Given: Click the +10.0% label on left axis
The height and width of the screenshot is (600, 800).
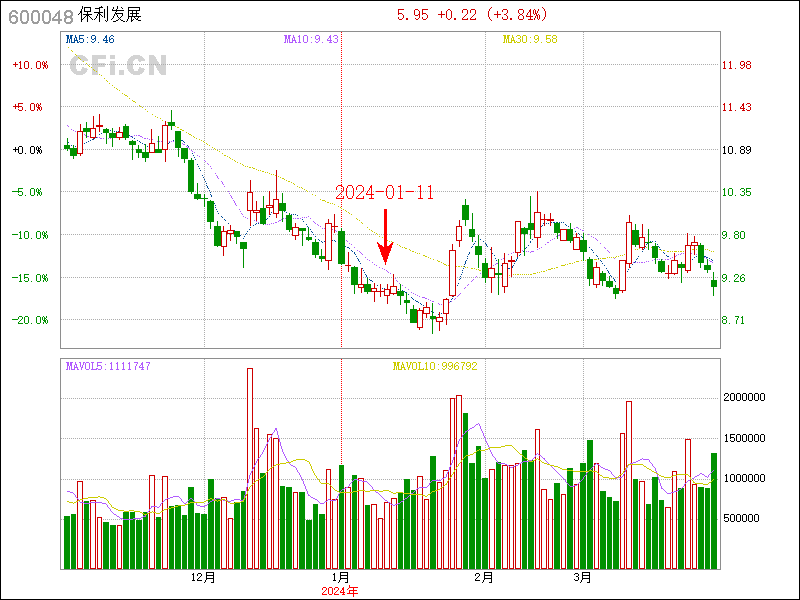Looking at the screenshot, I should (29, 65).
